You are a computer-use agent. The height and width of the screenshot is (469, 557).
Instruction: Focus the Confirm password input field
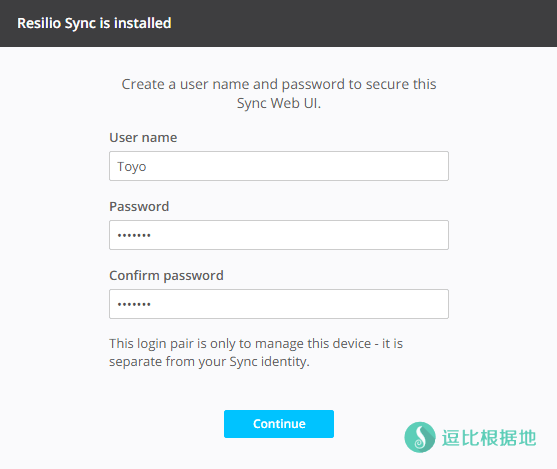click(279, 304)
